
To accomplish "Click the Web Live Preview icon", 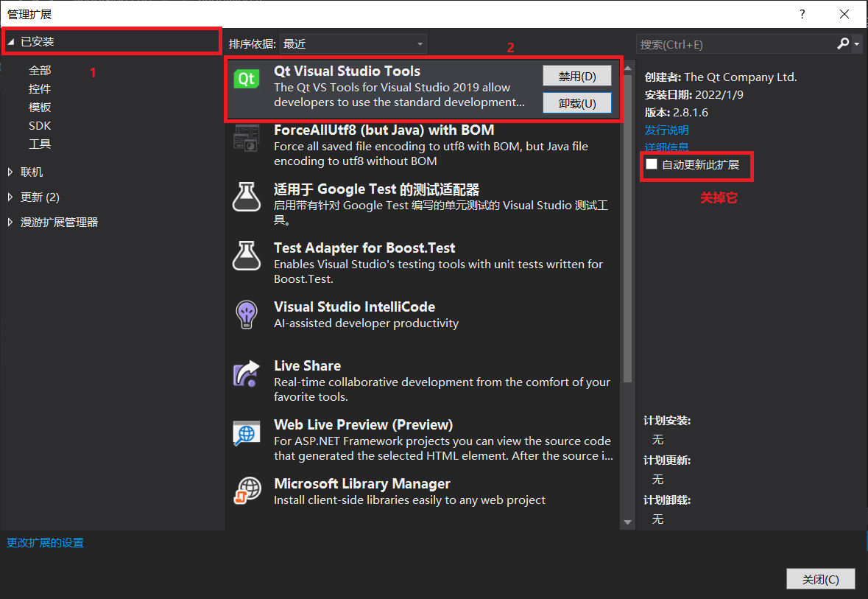I will (x=247, y=432).
